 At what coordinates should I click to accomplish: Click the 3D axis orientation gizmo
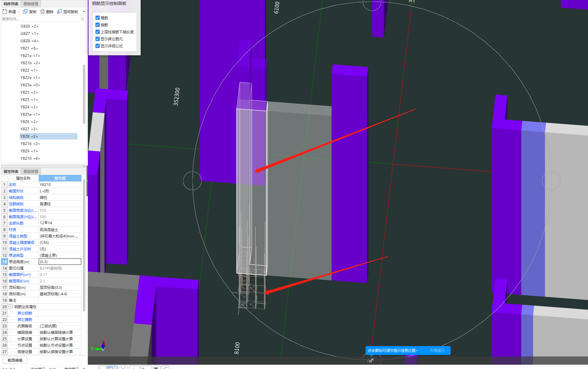(99, 346)
